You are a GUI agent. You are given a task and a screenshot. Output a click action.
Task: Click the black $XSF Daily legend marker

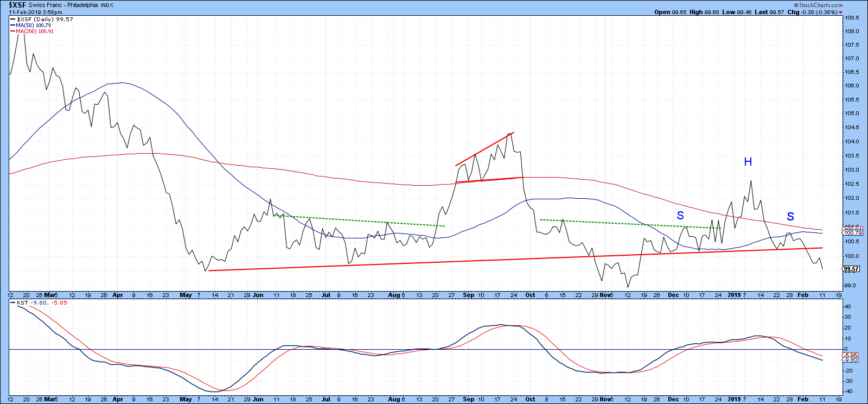coord(12,19)
